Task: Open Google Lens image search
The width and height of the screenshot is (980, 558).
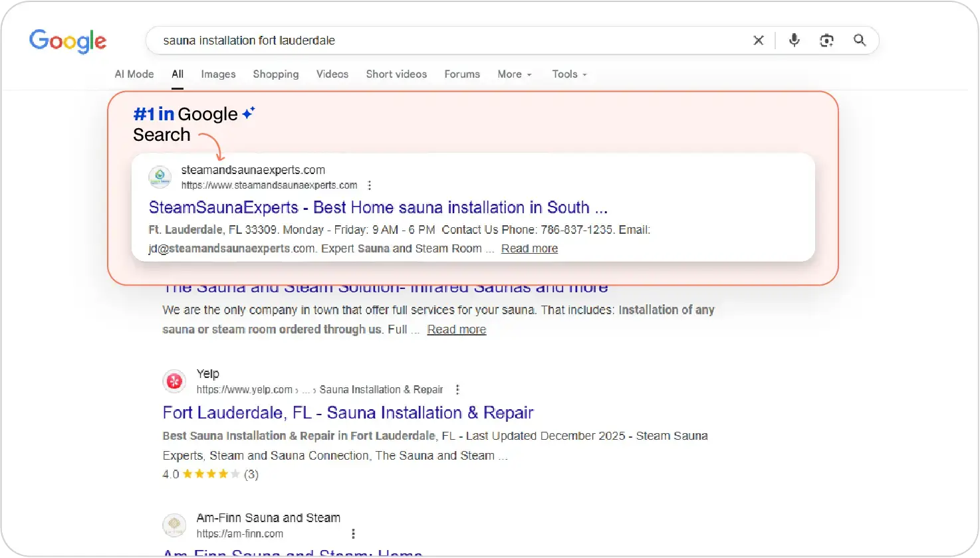Action: 826,41
